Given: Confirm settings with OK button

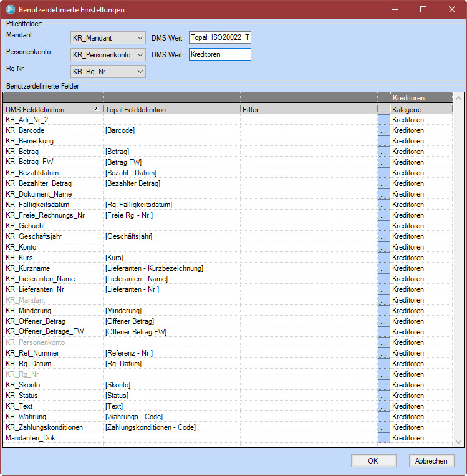Looking at the screenshot, I should tap(373, 461).
